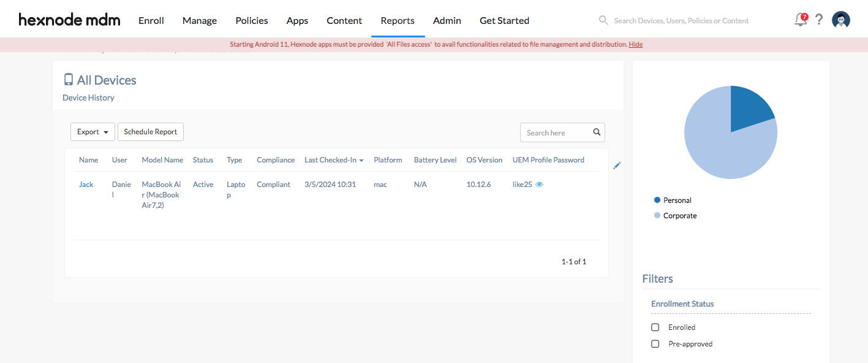Click the OS Version column header

[484, 160]
